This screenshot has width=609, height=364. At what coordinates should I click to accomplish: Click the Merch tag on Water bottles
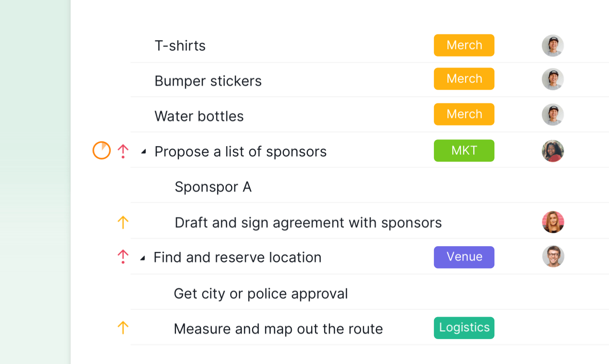464,114
